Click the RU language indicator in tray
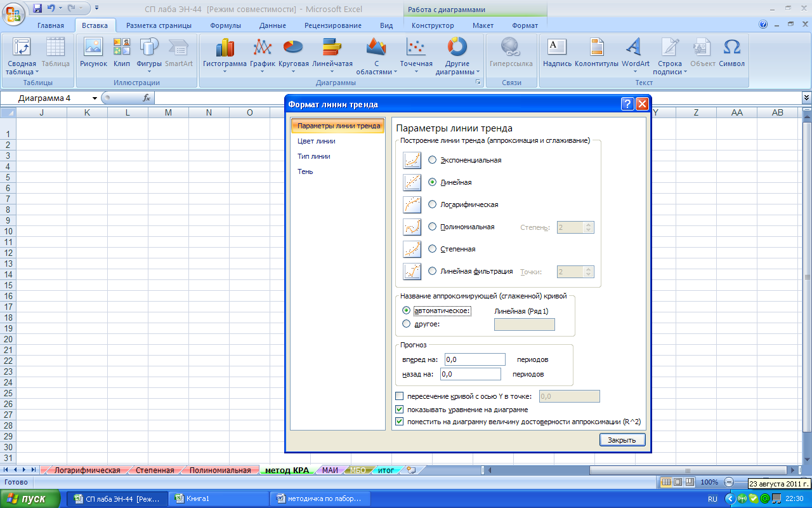 click(x=712, y=499)
